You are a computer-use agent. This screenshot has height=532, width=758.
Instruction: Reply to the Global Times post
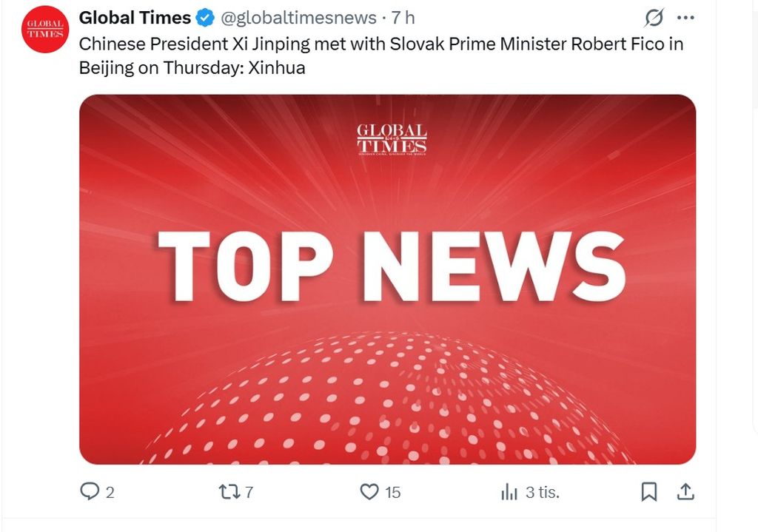coord(90,491)
